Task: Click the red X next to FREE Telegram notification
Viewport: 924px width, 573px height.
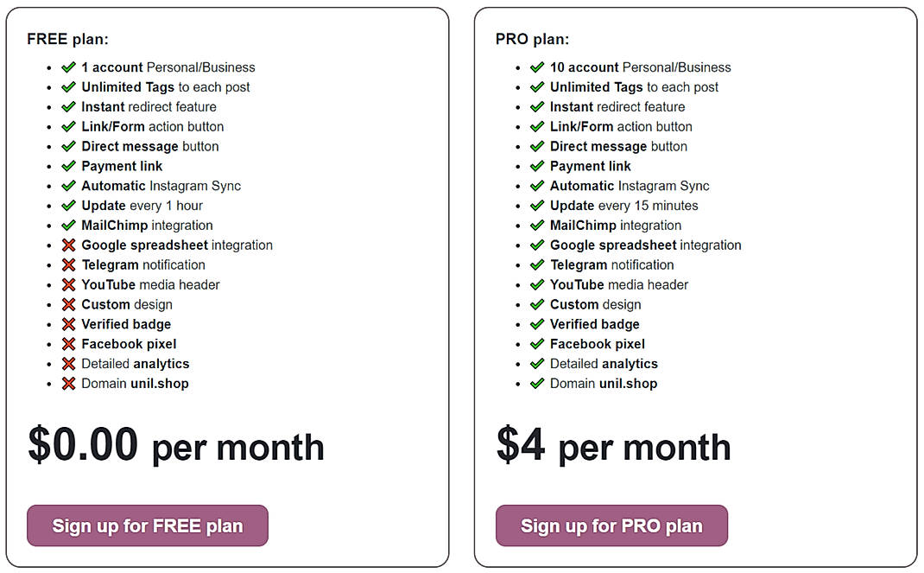Action: (68, 264)
